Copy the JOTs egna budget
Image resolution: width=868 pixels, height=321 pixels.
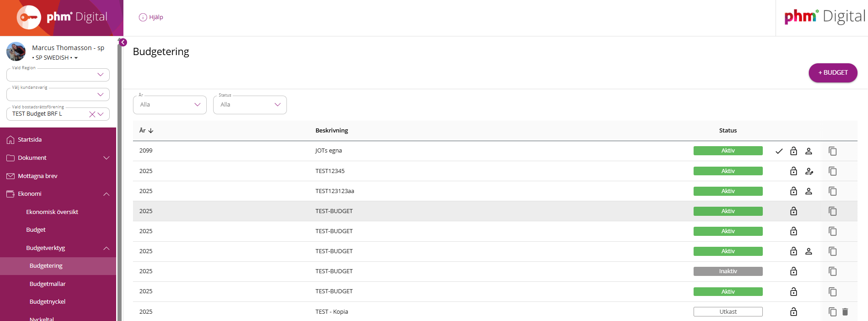point(832,151)
